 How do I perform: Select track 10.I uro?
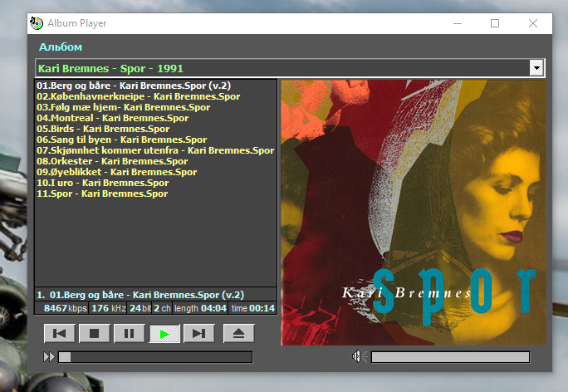tap(155, 183)
